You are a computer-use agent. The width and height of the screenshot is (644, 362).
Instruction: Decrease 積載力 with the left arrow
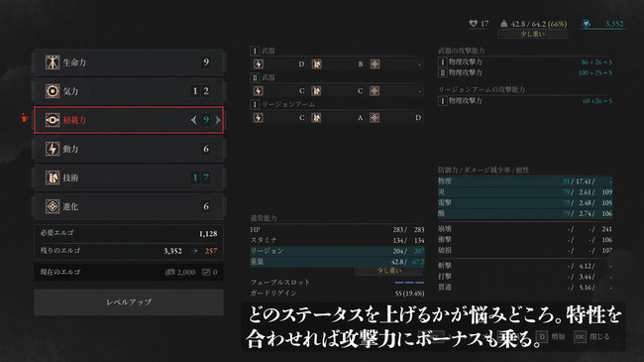click(x=193, y=120)
